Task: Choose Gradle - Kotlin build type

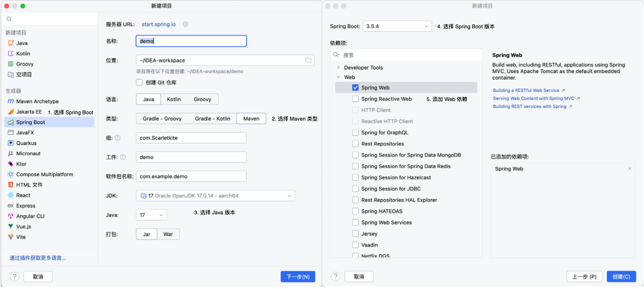Action: [x=213, y=119]
